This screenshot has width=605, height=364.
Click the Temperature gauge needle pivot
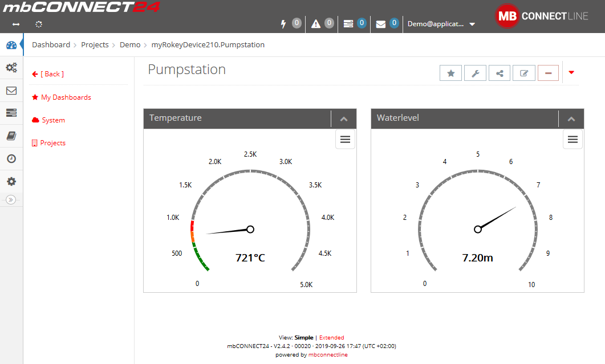[x=250, y=230]
